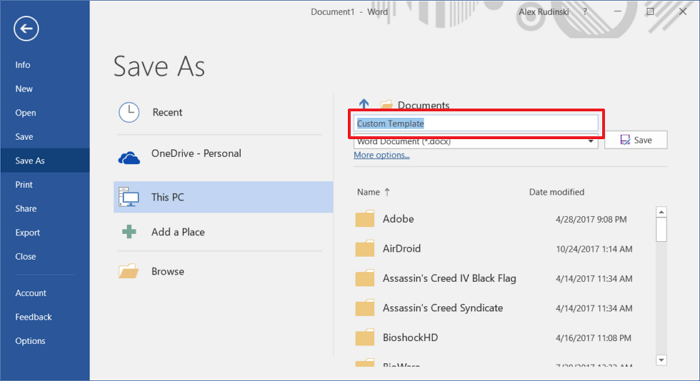700x381 pixels.
Task: Click the Recent clock icon
Action: 129,112
